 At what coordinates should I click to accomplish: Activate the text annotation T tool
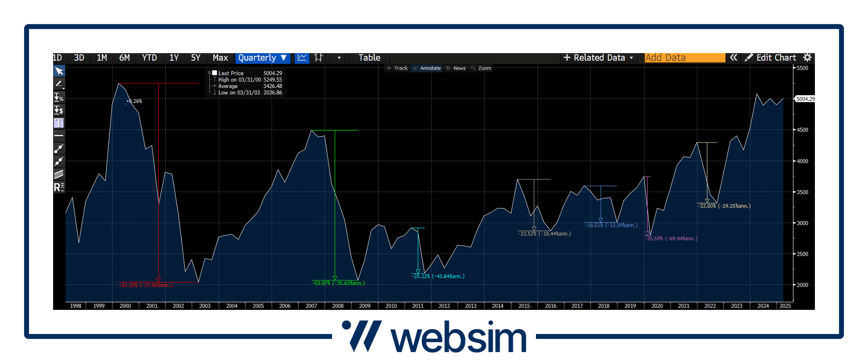pos(59,123)
